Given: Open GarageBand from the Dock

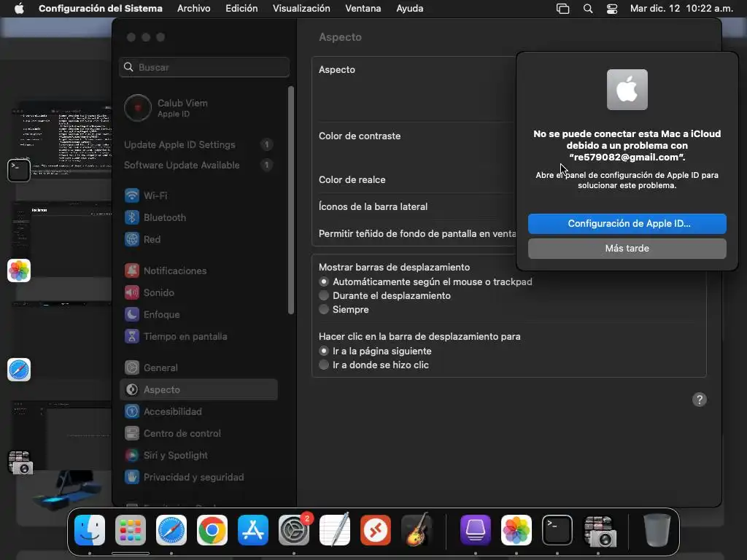Looking at the screenshot, I should 417,530.
